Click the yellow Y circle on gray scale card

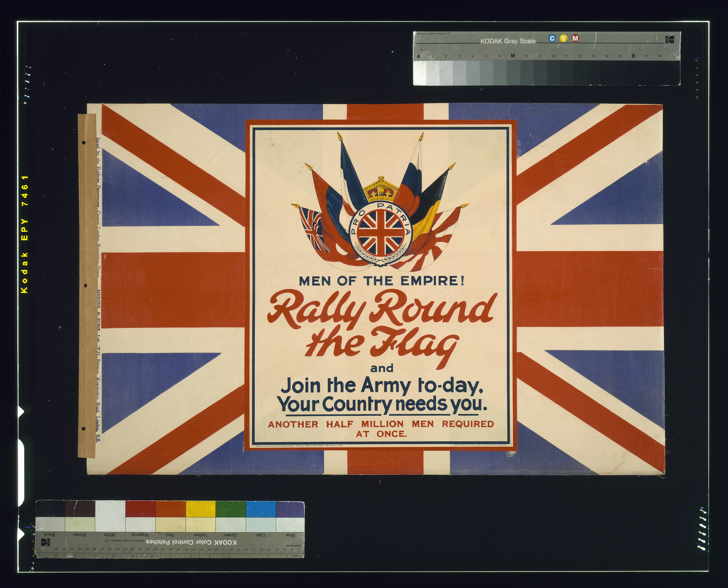click(x=563, y=38)
